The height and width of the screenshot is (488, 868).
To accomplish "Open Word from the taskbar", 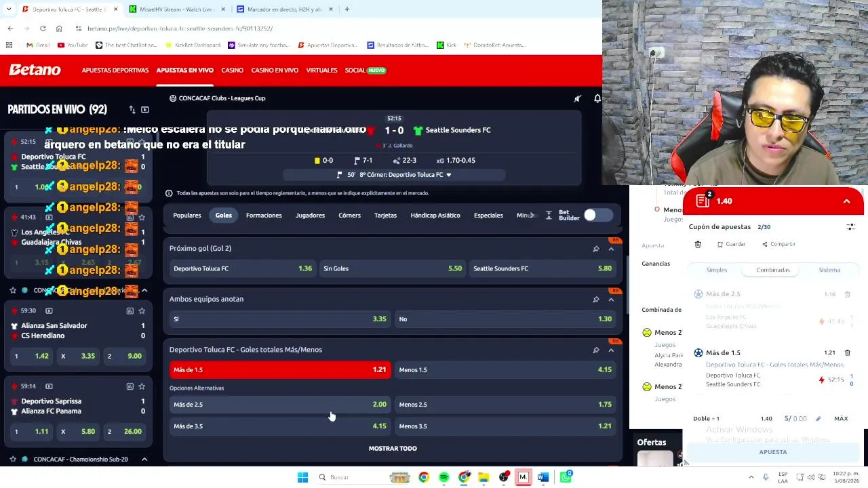I will pos(543,477).
